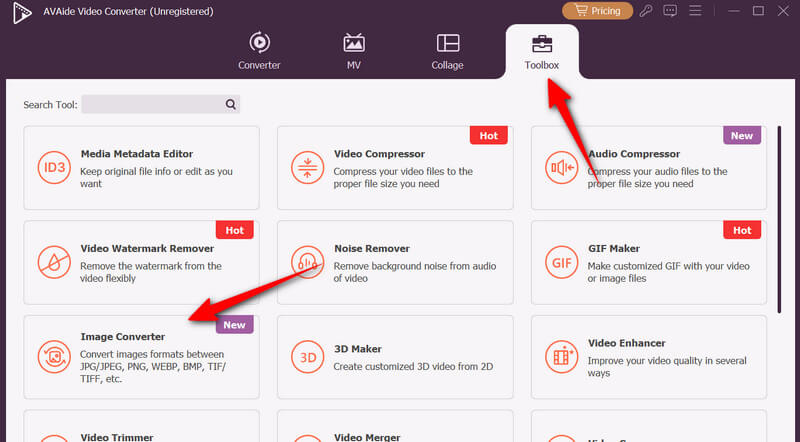800x442 pixels.
Task: Click 'Remove background noise from audio' description
Action: coord(415,272)
